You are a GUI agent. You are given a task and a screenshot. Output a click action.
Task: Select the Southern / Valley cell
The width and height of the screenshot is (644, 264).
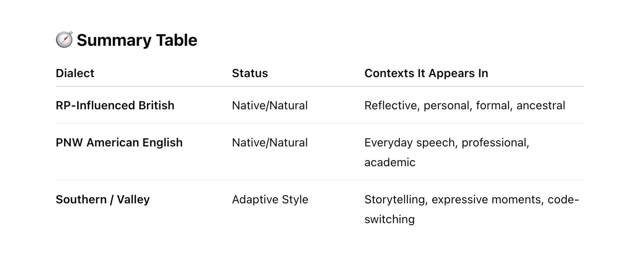click(102, 200)
